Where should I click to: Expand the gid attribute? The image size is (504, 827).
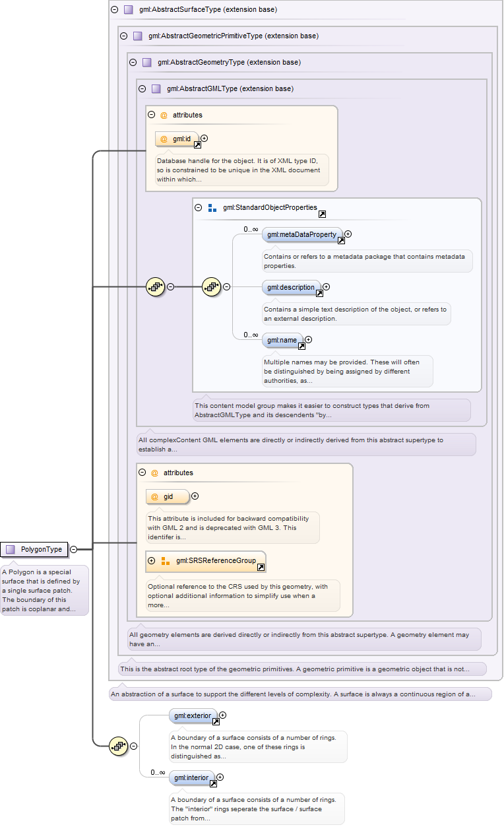coord(195,496)
